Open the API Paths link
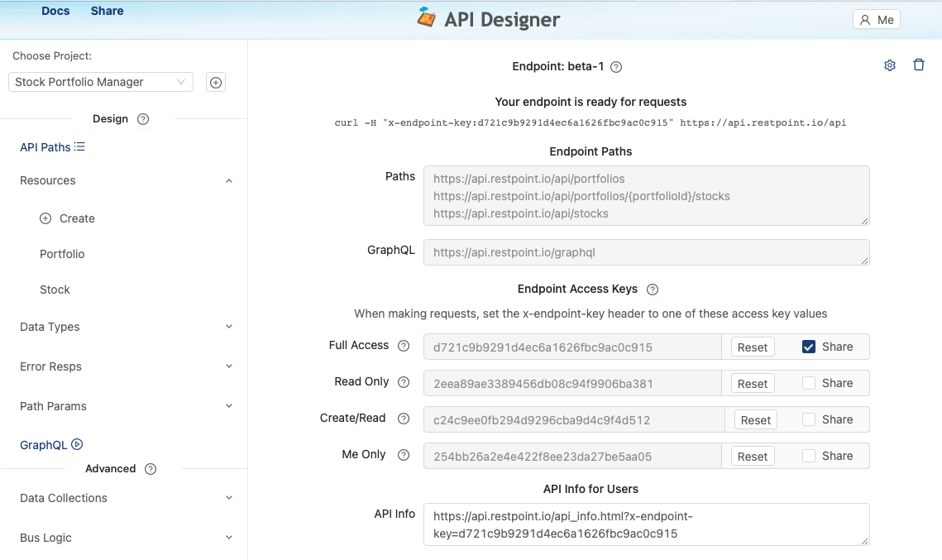Image resolution: width=942 pixels, height=560 pixels. [45, 147]
